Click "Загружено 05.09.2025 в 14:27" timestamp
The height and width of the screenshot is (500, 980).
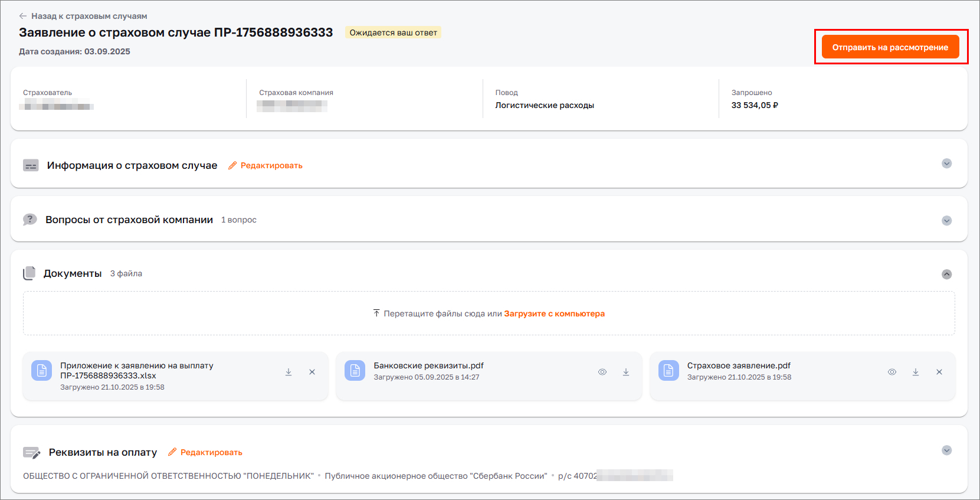427,377
